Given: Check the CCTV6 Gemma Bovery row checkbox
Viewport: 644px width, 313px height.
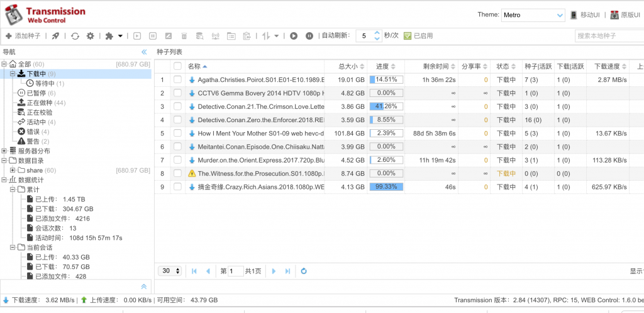Looking at the screenshot, I should [177, 93].
